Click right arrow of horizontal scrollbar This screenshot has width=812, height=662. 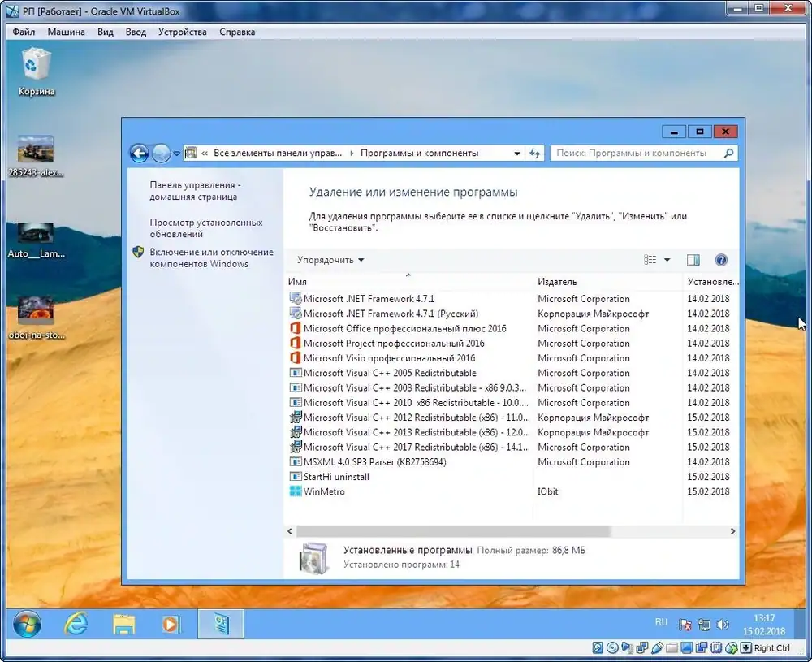point(732,531)
